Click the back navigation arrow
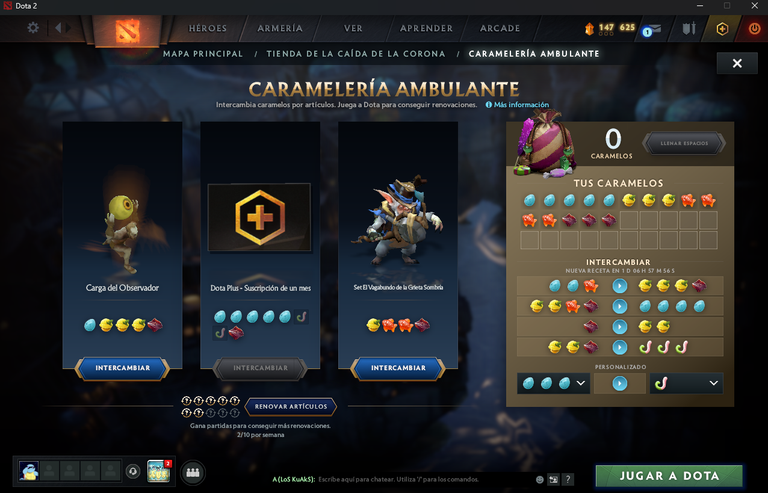This screenshot has width=768, height=493. tap(58, 28)
